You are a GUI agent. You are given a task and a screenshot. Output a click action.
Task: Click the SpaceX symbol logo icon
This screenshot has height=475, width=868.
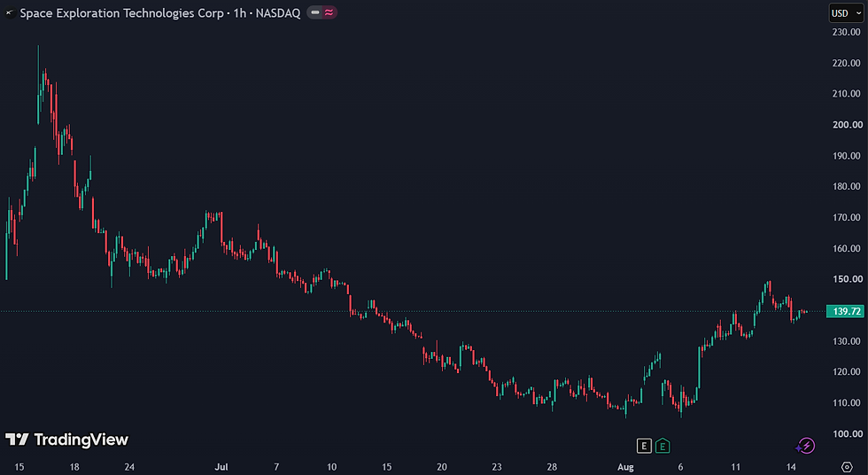pyautogui.click(x=10, y=12)
